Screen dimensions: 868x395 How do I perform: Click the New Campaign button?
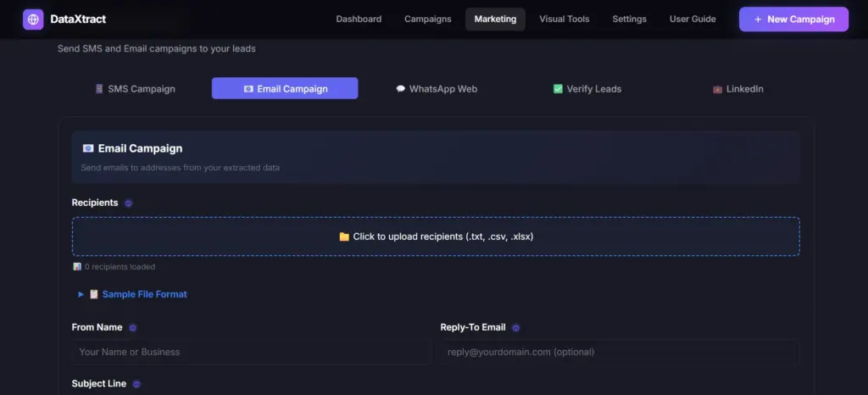(793, 19)
